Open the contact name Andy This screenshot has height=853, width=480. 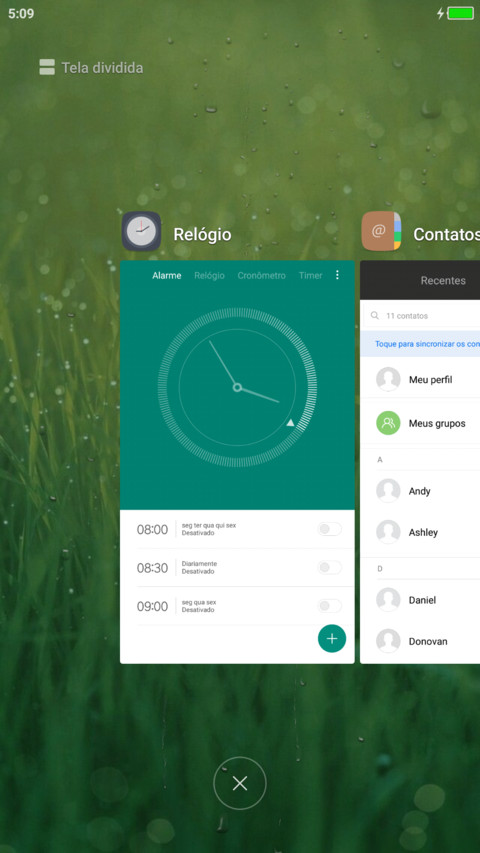click(x=420, y=491)
